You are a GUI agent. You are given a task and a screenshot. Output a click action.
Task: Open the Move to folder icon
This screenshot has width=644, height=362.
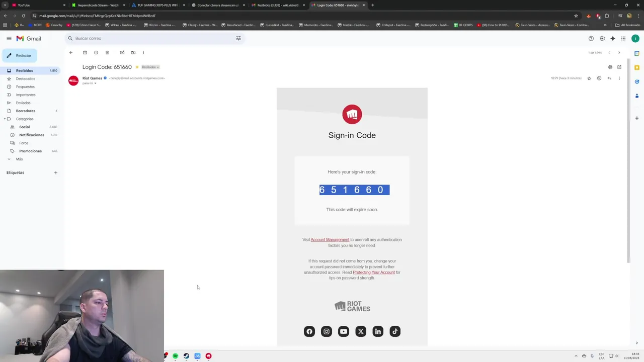coord(133,52)
